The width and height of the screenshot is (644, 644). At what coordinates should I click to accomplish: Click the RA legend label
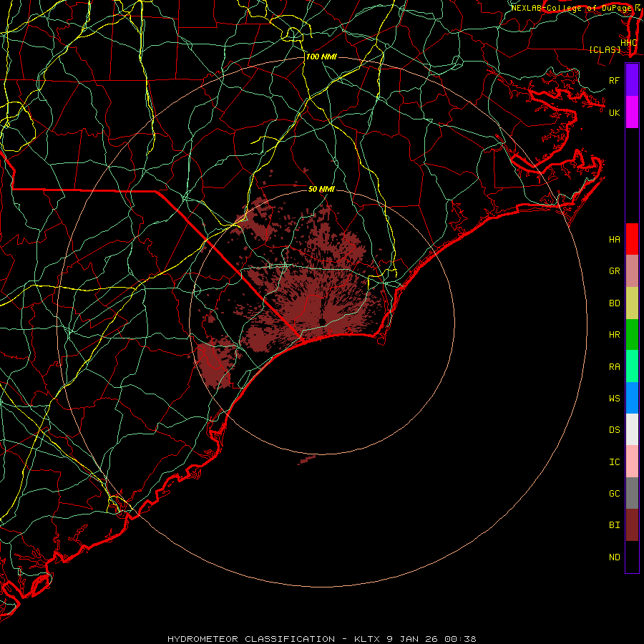tap(614, 367)
